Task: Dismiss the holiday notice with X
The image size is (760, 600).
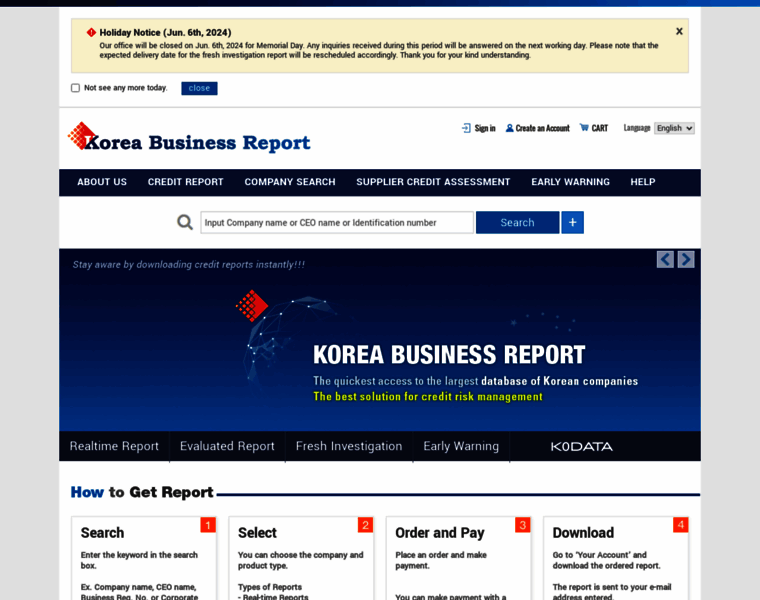Action: [x=679, y=32]
